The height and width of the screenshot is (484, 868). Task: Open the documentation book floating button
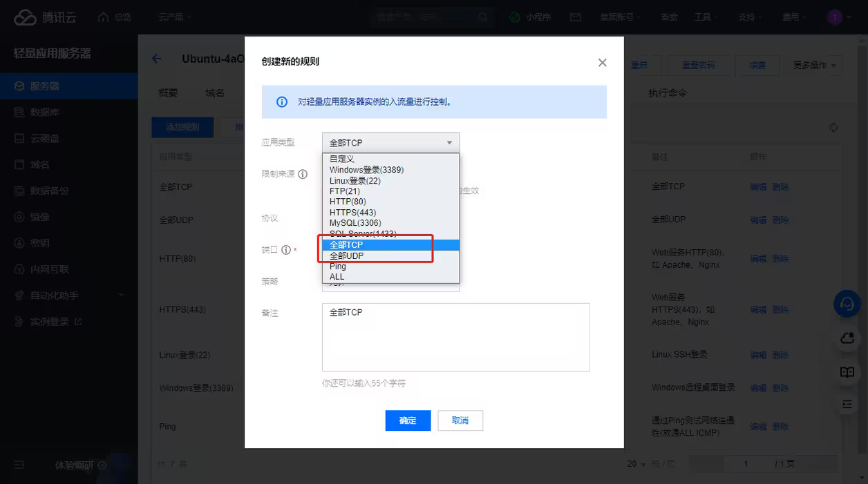pyautogui.click(x=847, y=372)
